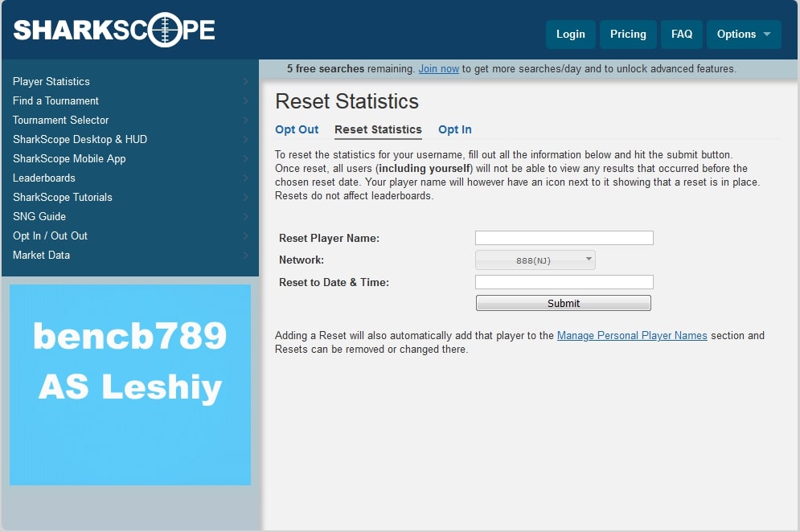Expand SharkScope Tutorials chevron arrow
Image resolution: width=800 pixels, height=532 pixels.
pyautogui.click(x=245, y=198)
